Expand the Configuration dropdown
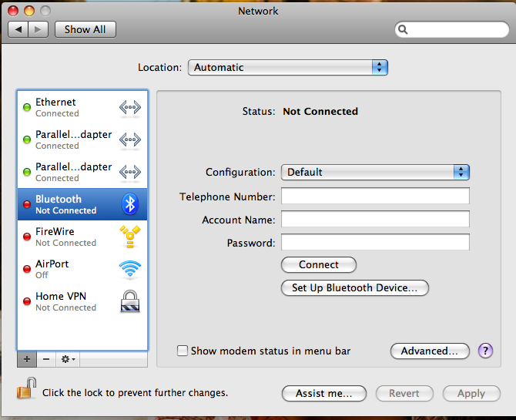Image resolution: width=516 pixels, height=420 pixels. click(x=375, y=172)
